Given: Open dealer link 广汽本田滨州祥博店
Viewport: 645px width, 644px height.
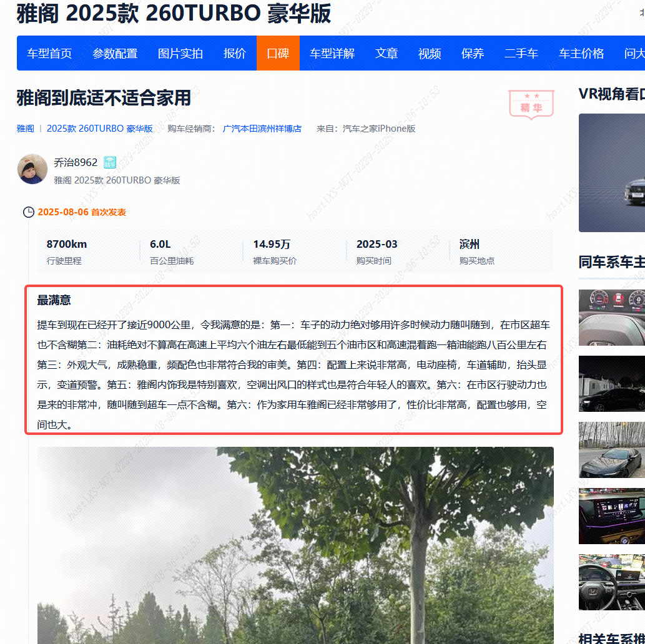Looking at the screenshot, I should pos(262,129).
